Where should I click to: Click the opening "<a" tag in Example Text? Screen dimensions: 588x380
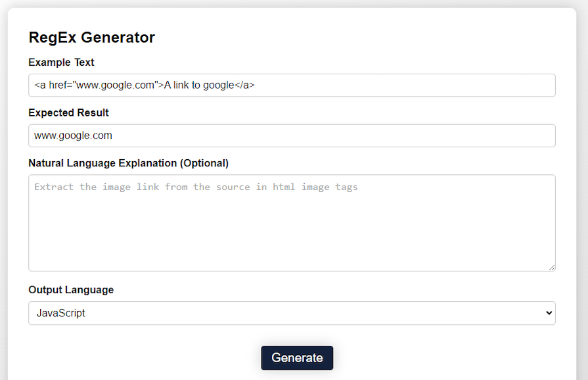[40, 85]
